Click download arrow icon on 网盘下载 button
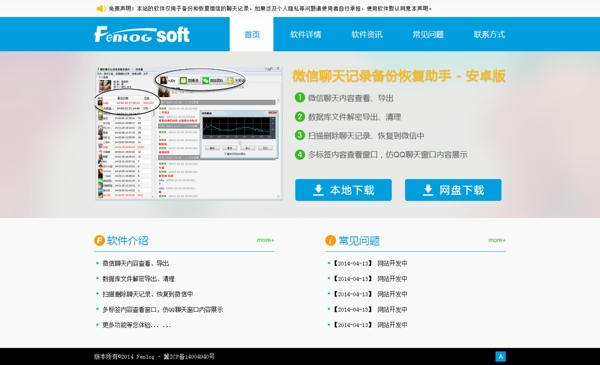This screenshot has width=600, height=365. [x=428, y=190]
